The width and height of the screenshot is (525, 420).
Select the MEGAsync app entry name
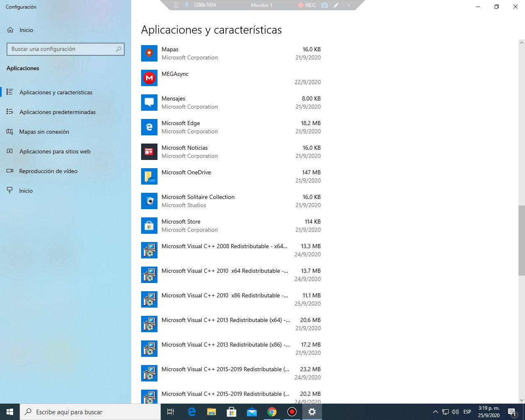coord(175,74)
